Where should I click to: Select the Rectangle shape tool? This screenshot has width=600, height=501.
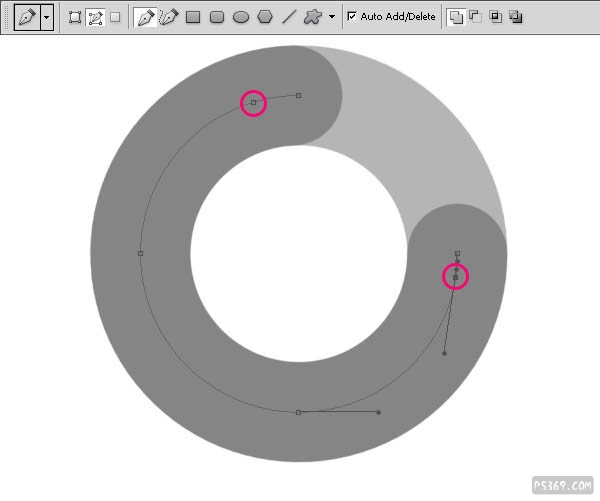pyautogui.click(x=193, y=17)
